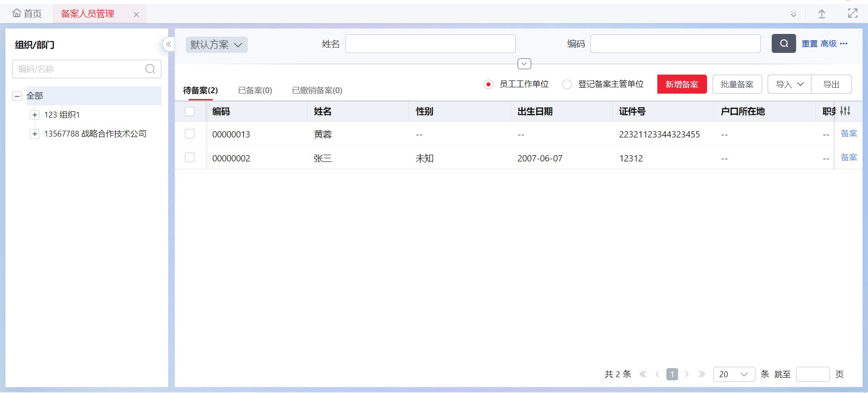Go to the next page
Viewport: 868px width, 393px height.
click(x=687, y=374)
